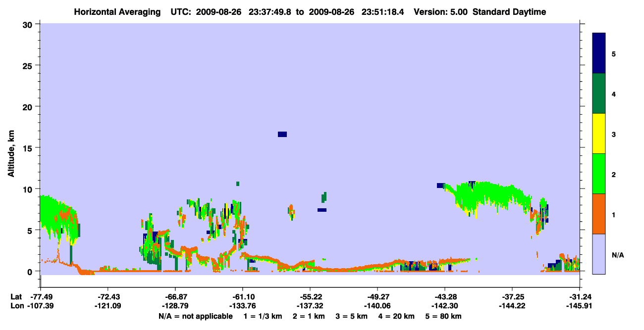Click the longitude value -142.30
This screenshot has height=330, width=644.
point(445,306)
